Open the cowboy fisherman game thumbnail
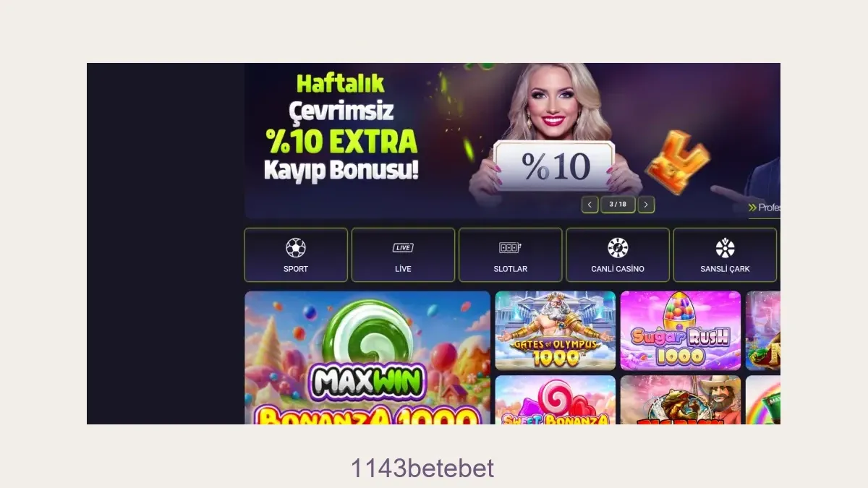 tap(681, 400)
